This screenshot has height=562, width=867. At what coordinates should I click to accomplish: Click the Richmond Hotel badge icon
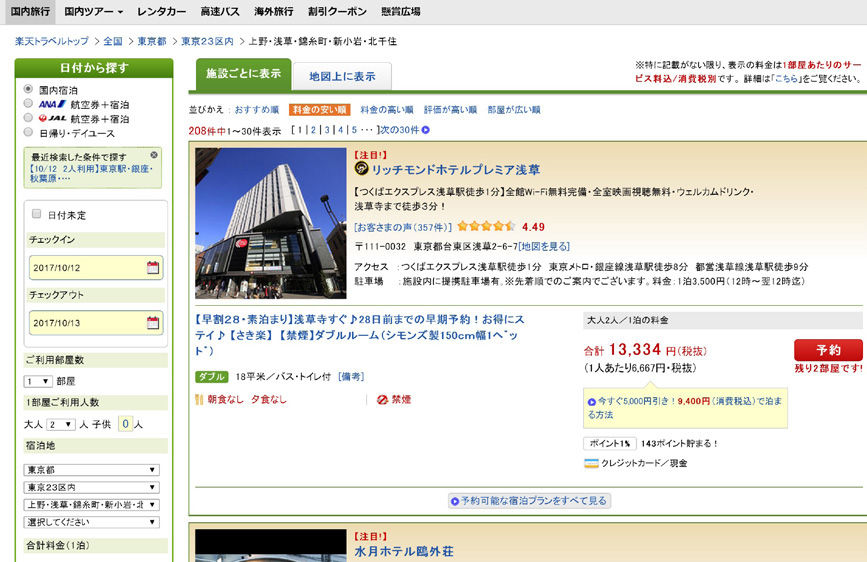(361, 168)
